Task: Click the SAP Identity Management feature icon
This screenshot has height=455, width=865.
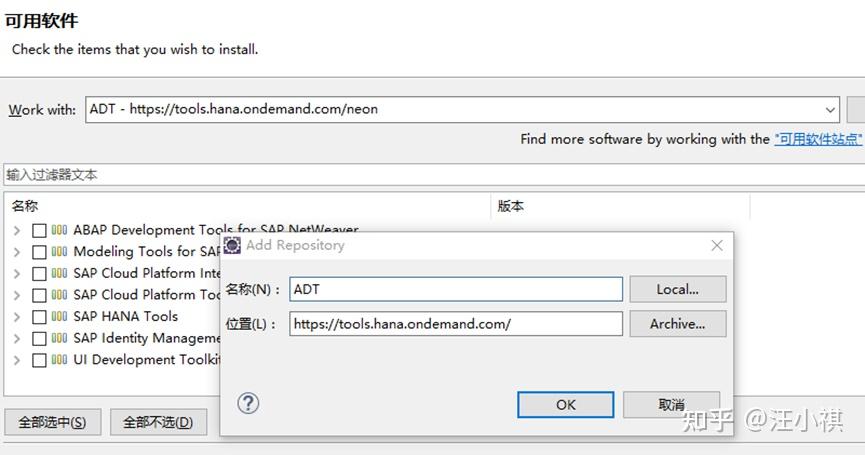Action: [60, 338]
